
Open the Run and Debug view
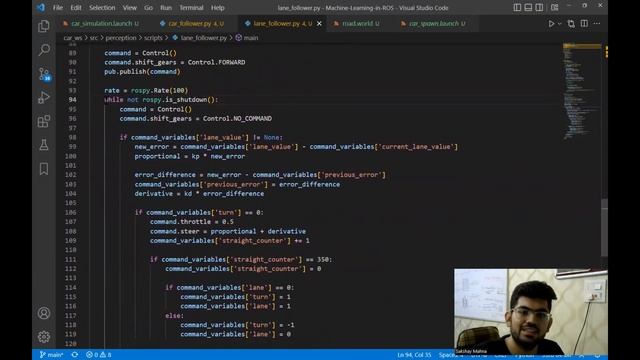(44, 98)
